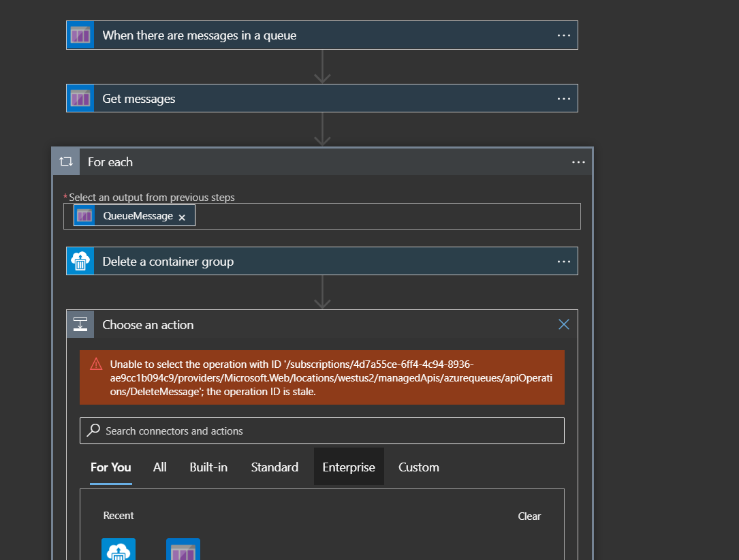
Task: Switch to the Standard tab
Action: (274, 467)
